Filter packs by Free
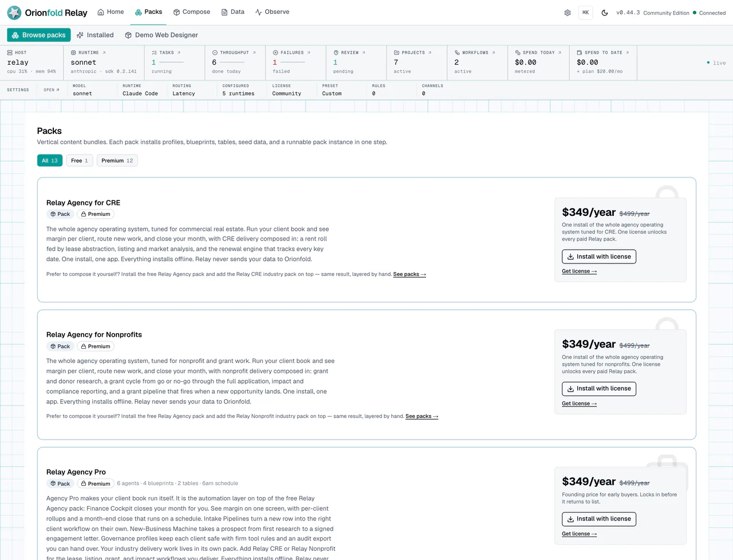Image resolution: width=733 pixels, height=560 pixels. pyautogui.click(x=80, y=161)
